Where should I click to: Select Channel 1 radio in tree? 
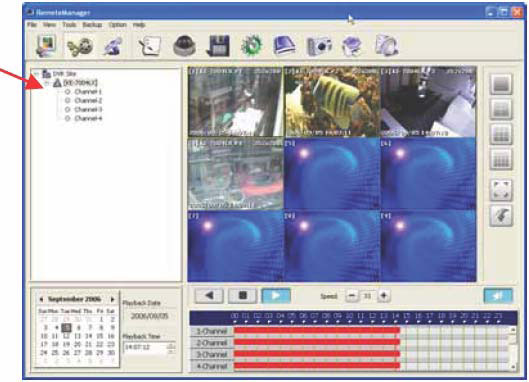click(67, 92)
